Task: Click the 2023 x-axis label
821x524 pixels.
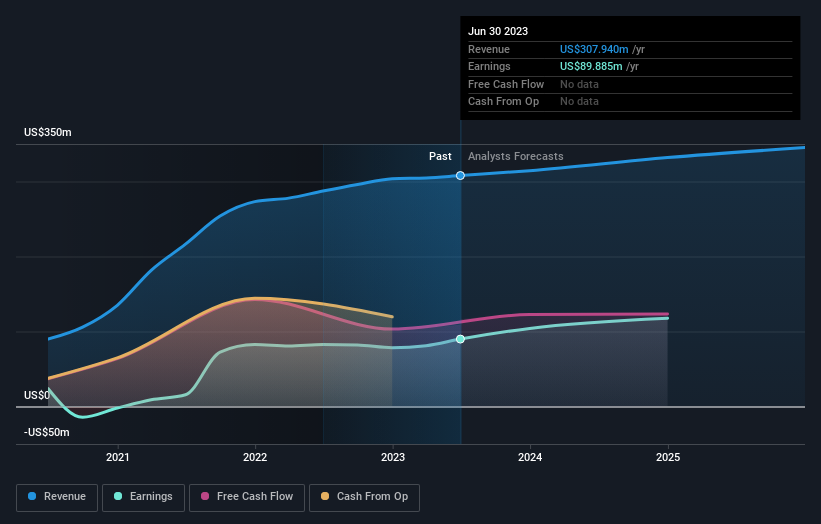Action: (x=393, y=457)
